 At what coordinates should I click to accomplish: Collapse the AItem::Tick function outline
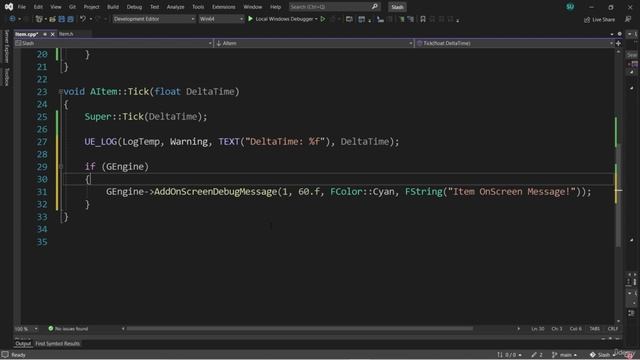[x=60, y=92]
